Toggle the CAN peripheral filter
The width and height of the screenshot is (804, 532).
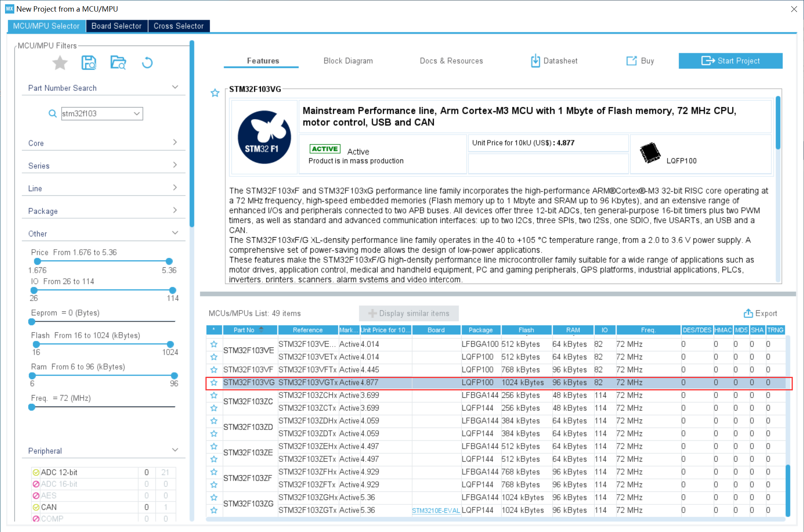(x=36, y=507)
